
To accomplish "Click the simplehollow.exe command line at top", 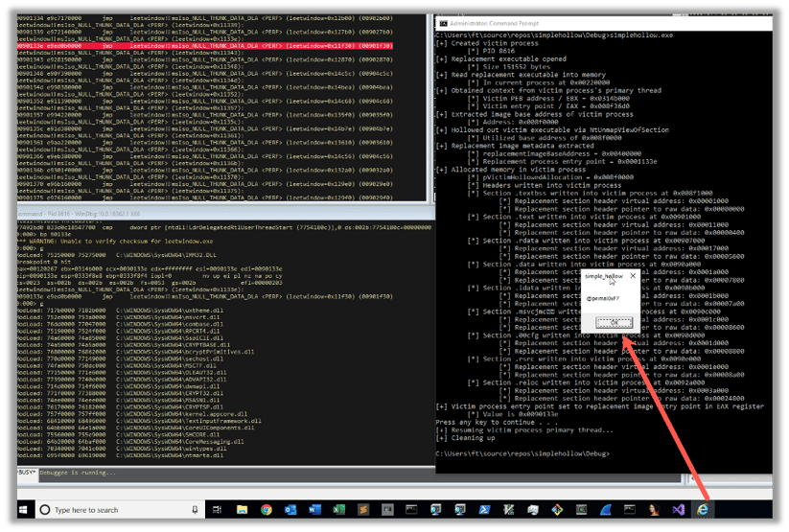I will (554, 35).
